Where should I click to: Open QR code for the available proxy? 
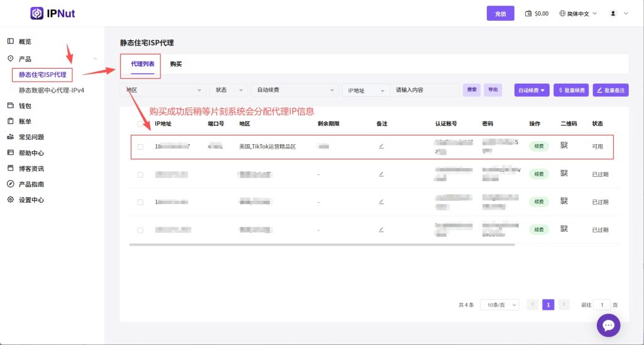(564, 146)
